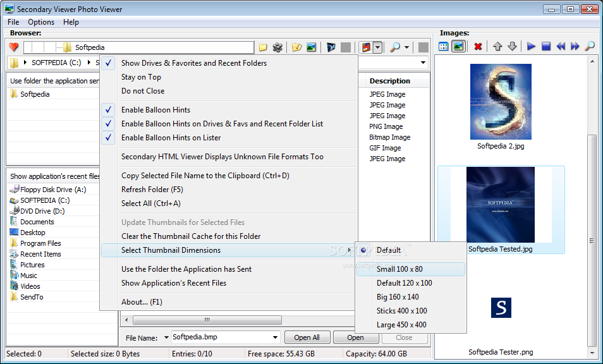603x364 pixels.
Task: Choose Sticks 400 x 100 thumbnail size
Action: pyautogui.click(x=410, y=310)
